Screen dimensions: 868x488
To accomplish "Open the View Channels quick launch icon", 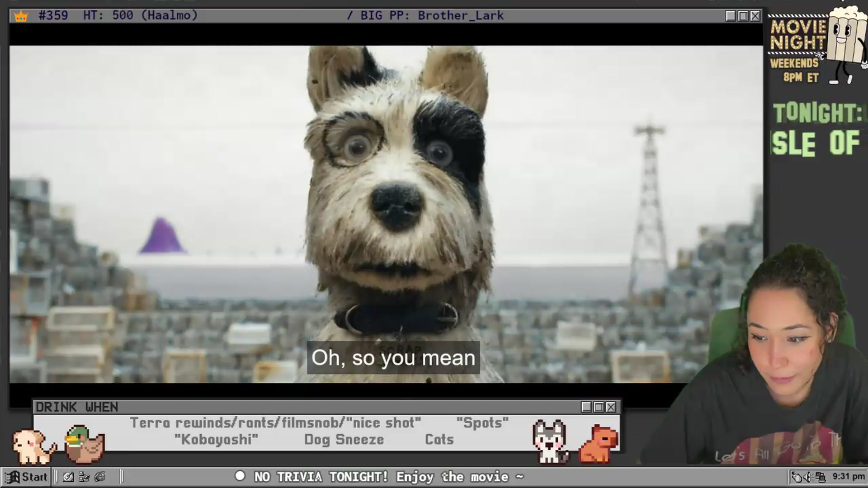I will click(x=84, y=477).
